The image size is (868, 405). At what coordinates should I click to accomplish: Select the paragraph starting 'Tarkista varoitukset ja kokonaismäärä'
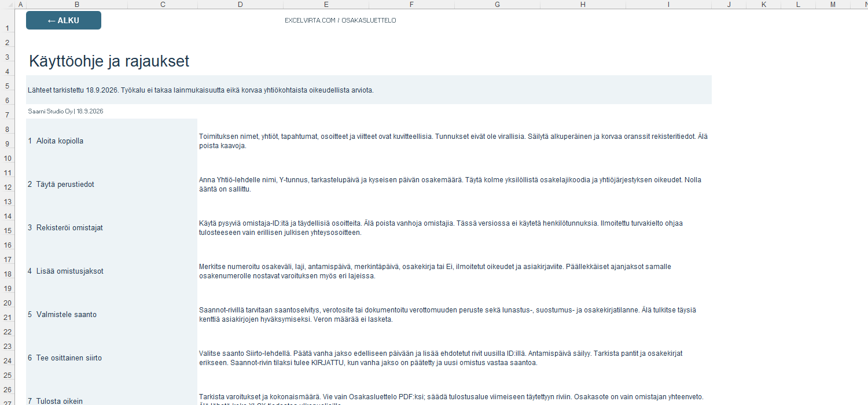(x=451, y=399)
